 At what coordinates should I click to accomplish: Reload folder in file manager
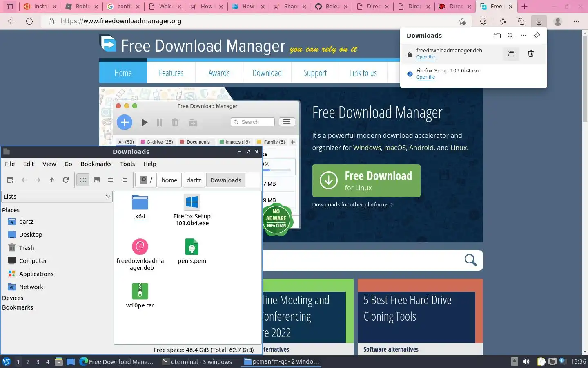point(66,180)
